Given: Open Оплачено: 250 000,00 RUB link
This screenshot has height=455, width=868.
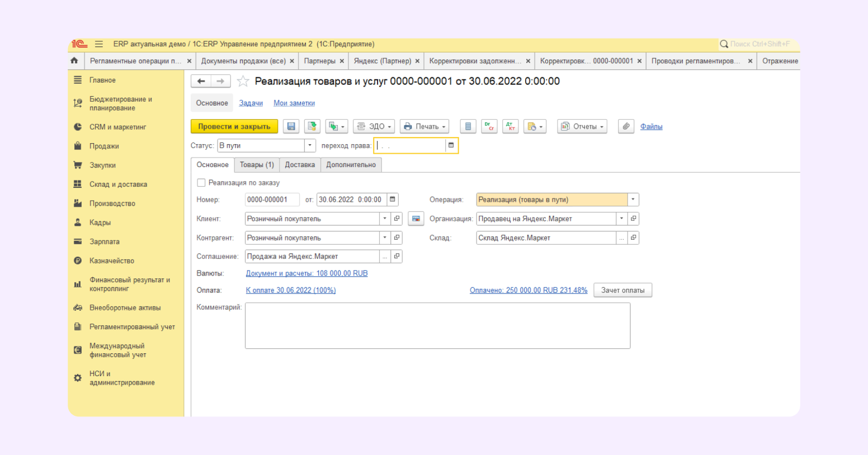Looking at the screenshot, I should tap(529, 290).
